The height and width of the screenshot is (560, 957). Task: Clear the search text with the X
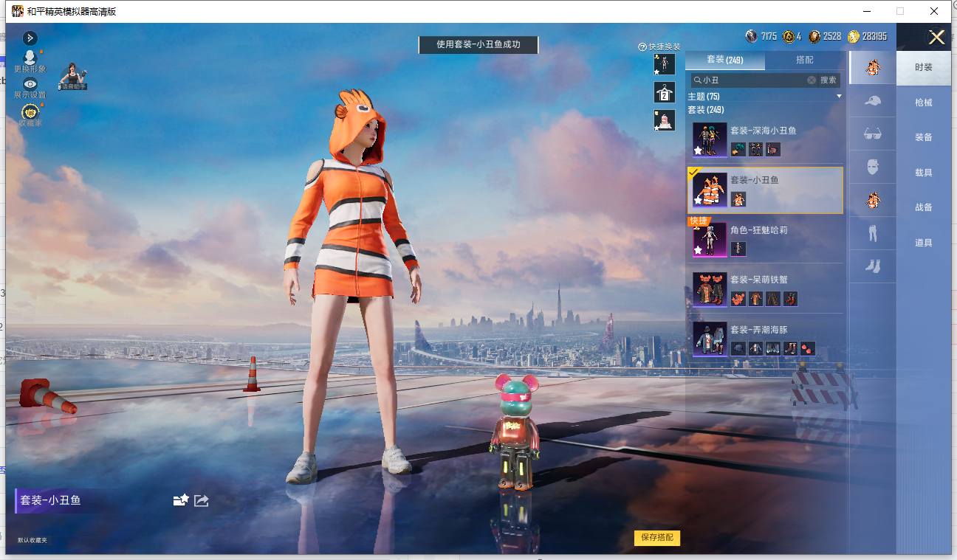[812, 80]
